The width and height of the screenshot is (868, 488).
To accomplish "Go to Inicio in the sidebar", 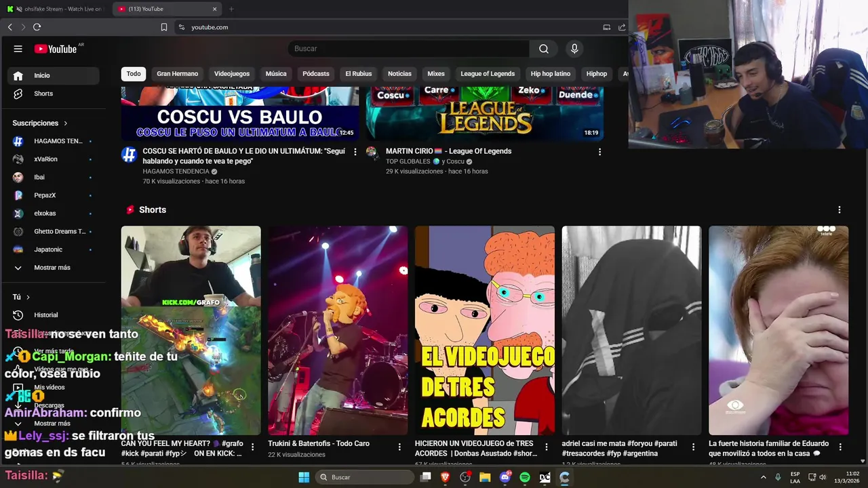I will pos(53,75).
